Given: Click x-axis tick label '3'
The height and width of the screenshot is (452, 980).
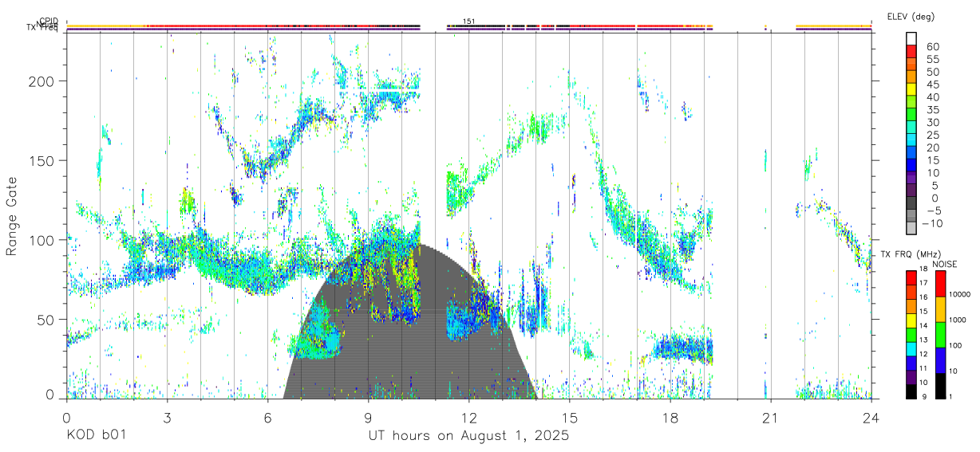Looking at the screenshot, I should 167,417.
